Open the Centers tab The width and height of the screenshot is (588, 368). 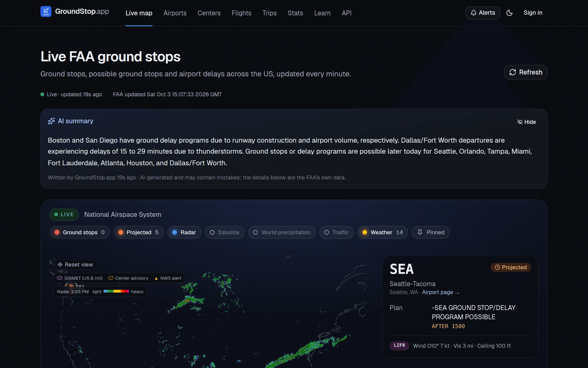209,13
